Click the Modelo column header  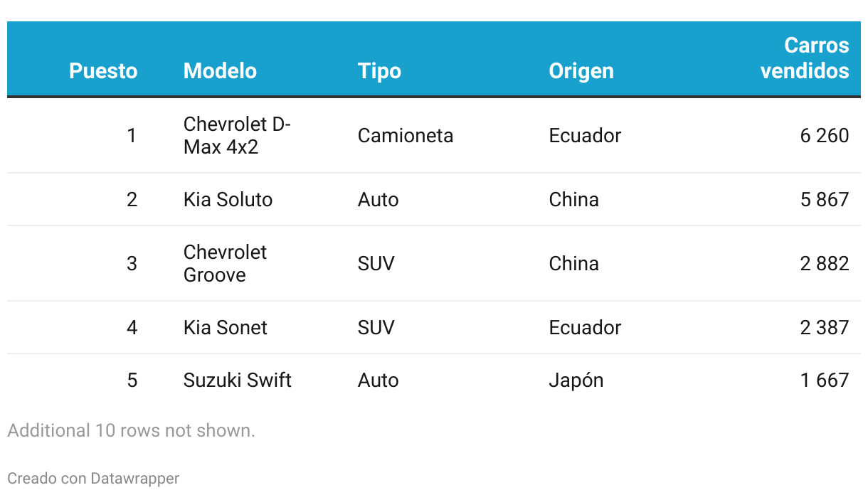pos(220,71)
